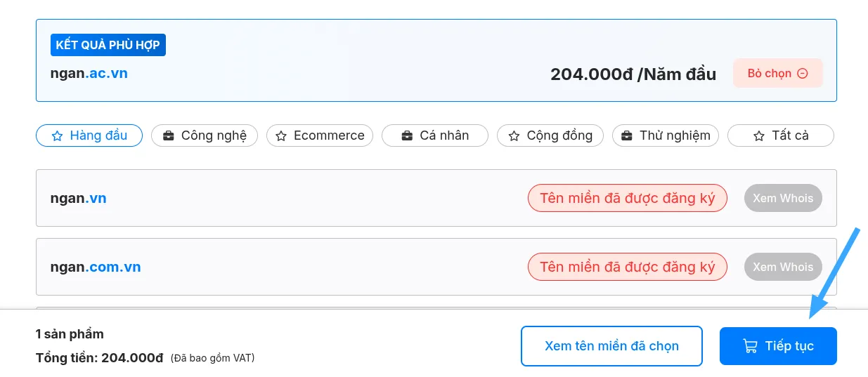Click the briefcase icon in Công nghệ
Viewport: 868px width, 377px height.
pyautogui.click(x=169, y=136)
